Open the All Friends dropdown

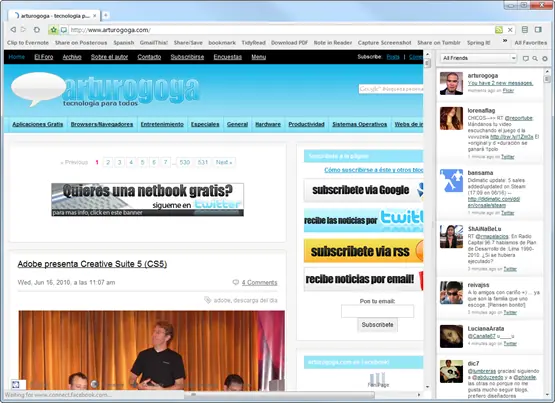(x=479, y=58)
